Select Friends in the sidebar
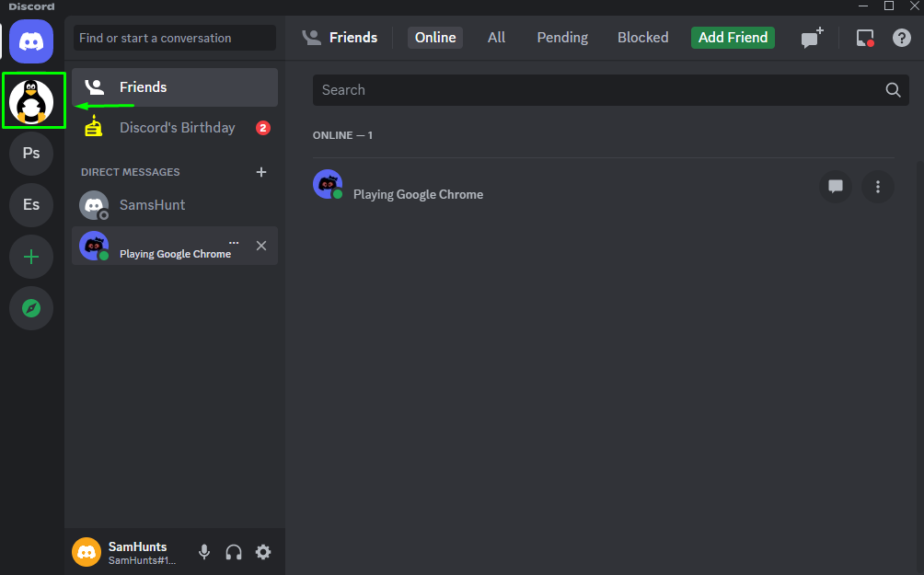The height and width of the screenshot is (575, 924). point(175,87)
